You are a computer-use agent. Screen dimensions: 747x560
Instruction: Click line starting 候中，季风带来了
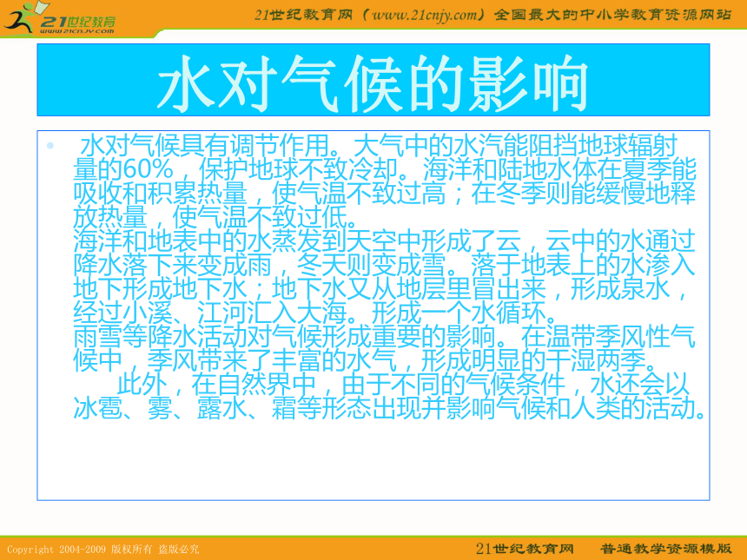point(366,360)
